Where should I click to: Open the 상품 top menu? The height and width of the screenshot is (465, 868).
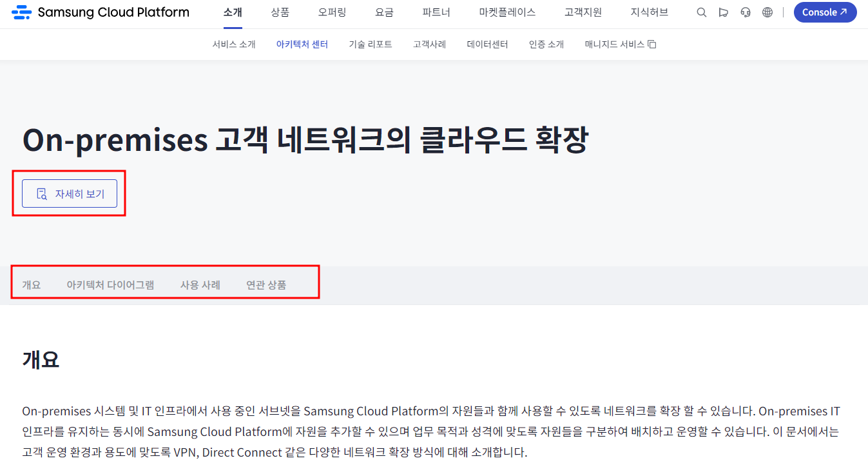[280, 12]
